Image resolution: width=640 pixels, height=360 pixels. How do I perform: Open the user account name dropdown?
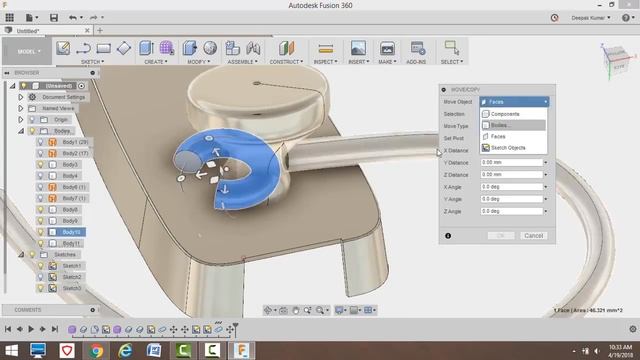point(591,18)
